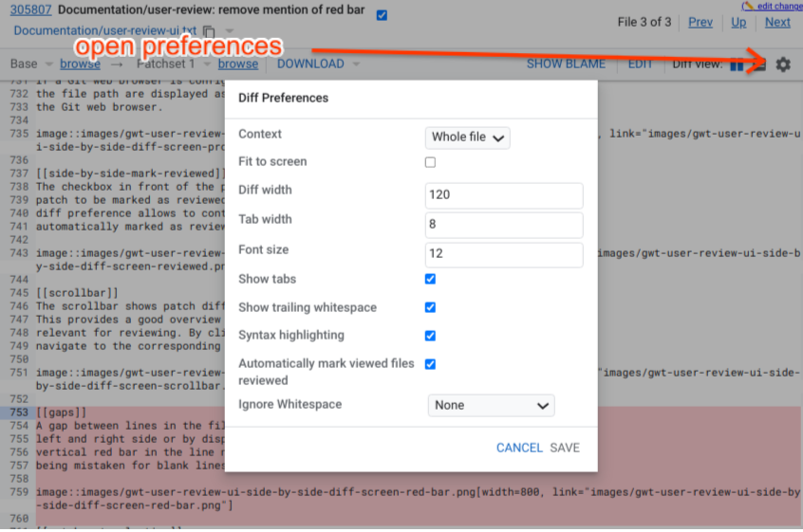Open the Context Whole file dropdown

pos(467,138)
